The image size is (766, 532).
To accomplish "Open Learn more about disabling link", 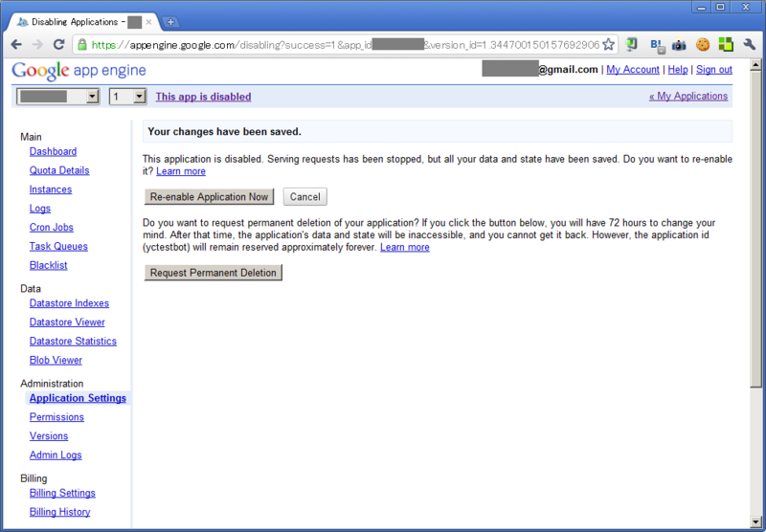I will 181,171.
